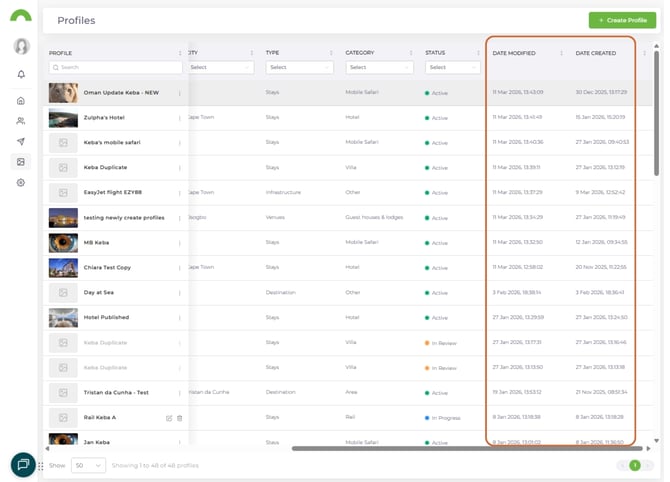This screenshot has width=670, height=482.
Task: Open the chat support bubble
Action: [x=22, y=464]
